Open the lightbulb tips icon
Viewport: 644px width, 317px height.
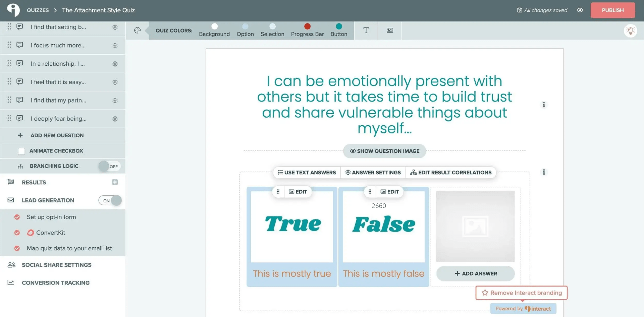(x=630, y=31)
